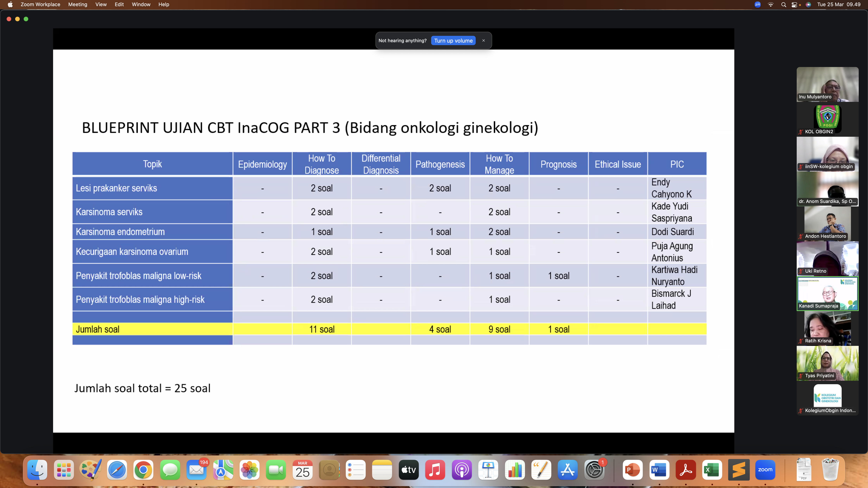
Task: Open the View menu
Action: pyautogui.click(x=101, y=4)
